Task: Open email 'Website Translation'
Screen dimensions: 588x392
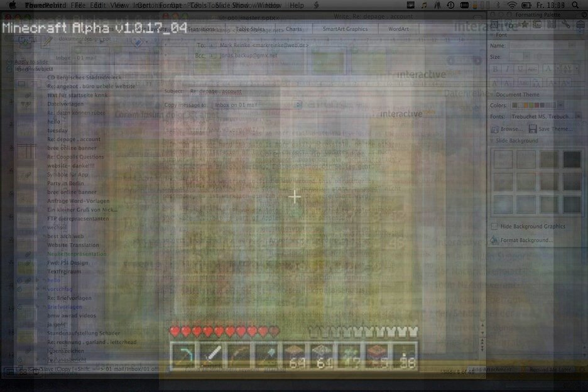Action: coord(73,245)
